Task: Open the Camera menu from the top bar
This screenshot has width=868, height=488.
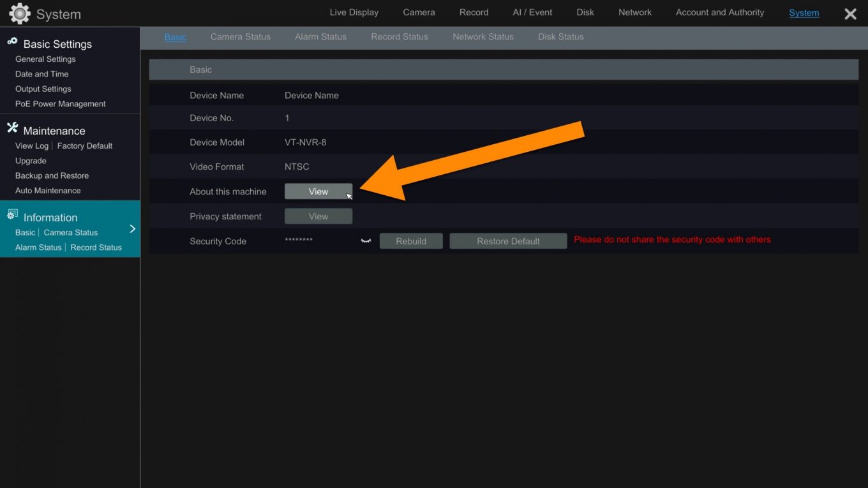Action: pyautogui.click(x=419, y=12)
